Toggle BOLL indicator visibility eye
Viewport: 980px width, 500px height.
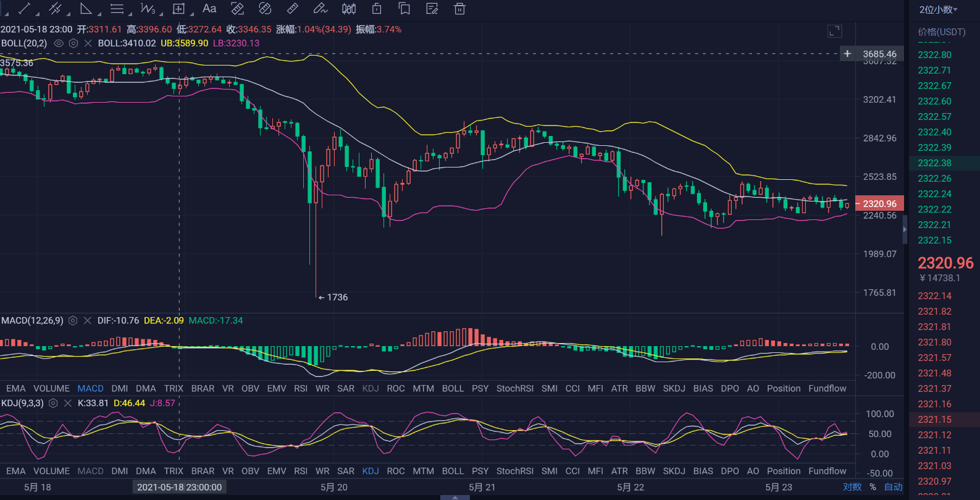[x=59, y=43]
